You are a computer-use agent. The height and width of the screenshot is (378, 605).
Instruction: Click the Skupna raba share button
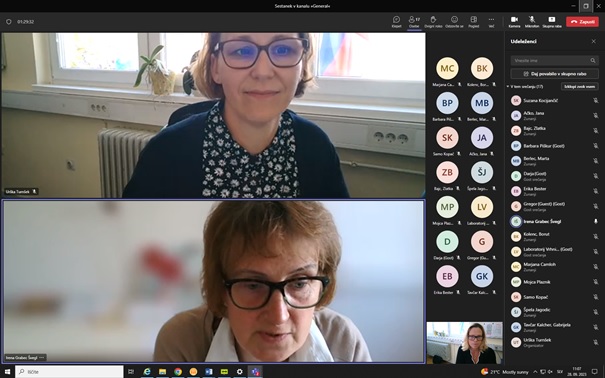tap(552, 22)
